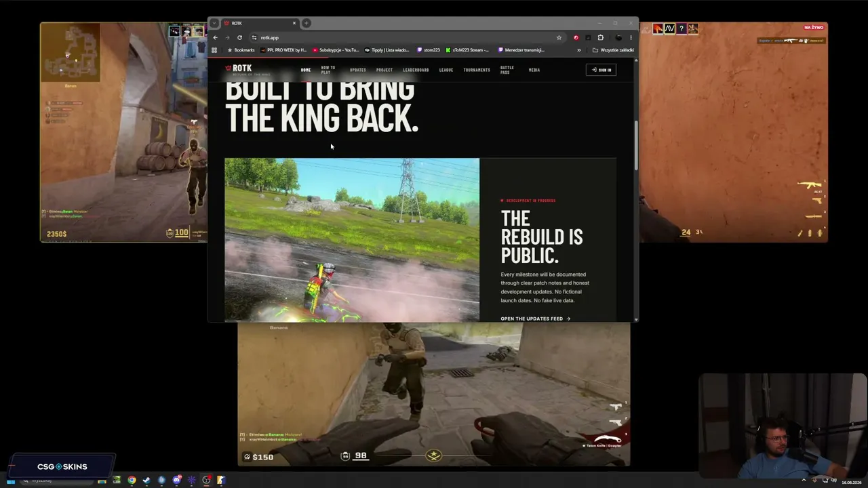This screenshot has height=488, width=868.
Task: Open the PPL PRO WEEK bookmark
Action: tap(283, 49)
